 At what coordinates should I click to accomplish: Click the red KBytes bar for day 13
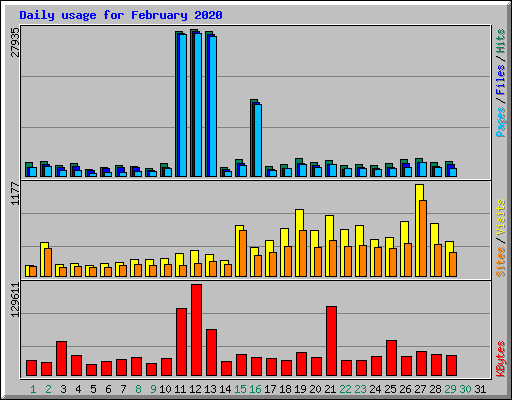(212, 353)
